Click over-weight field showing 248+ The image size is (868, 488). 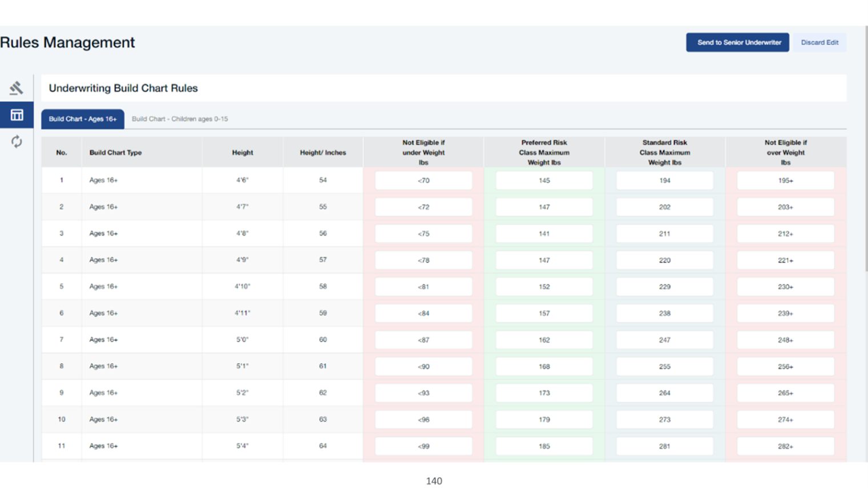coord(785,340)
